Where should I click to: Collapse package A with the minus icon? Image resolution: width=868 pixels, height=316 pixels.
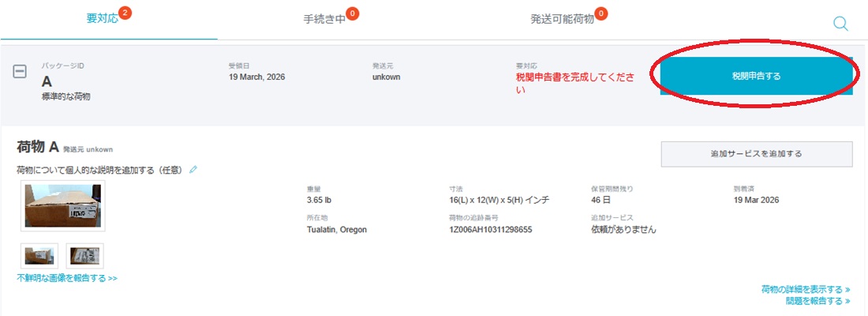click(20, 72)
